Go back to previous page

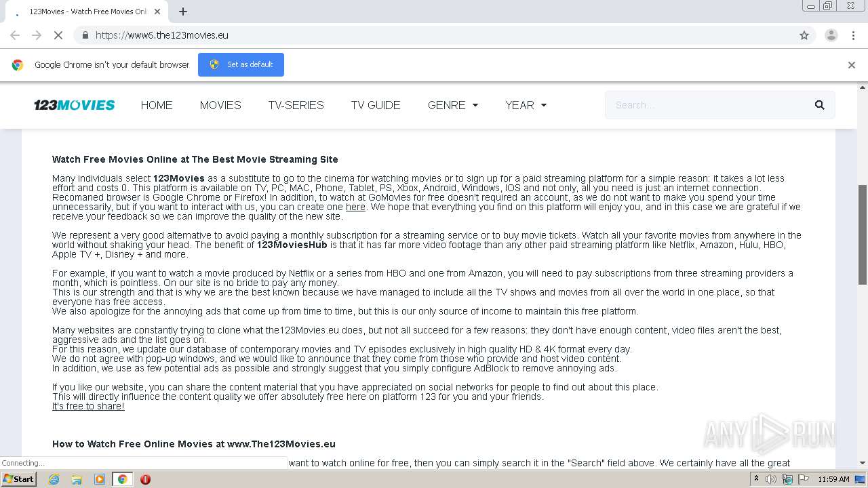click(x=15, y=35)
